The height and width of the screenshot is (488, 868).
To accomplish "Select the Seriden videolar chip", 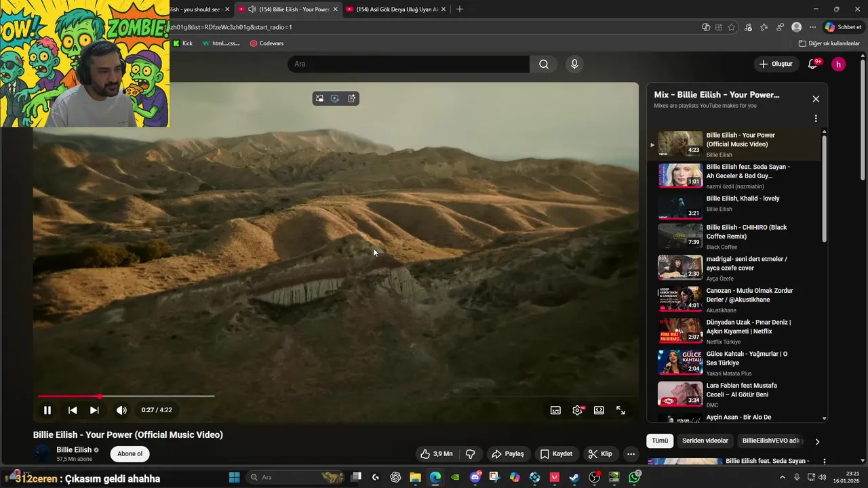I will tap(705, 441).
